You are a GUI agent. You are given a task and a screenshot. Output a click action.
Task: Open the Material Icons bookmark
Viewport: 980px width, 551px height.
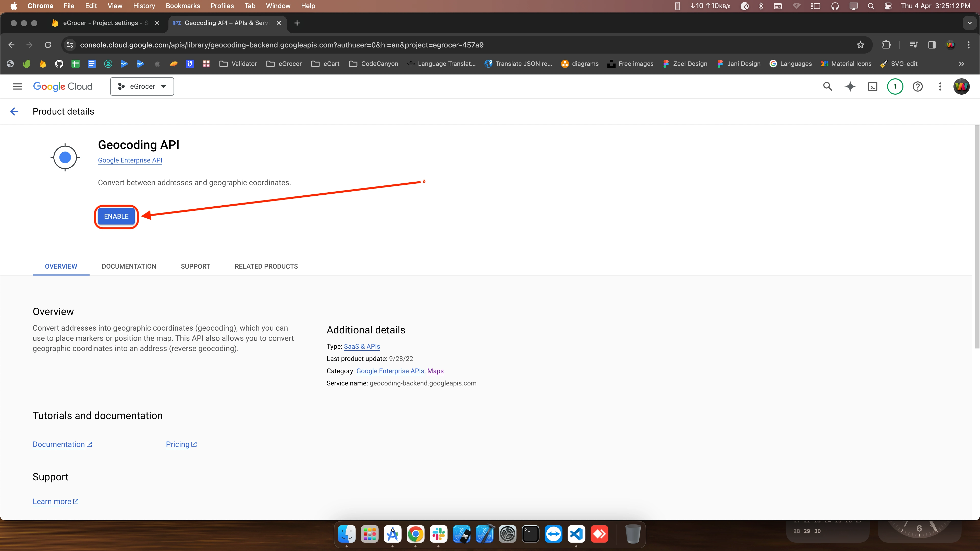click(847, 64)
